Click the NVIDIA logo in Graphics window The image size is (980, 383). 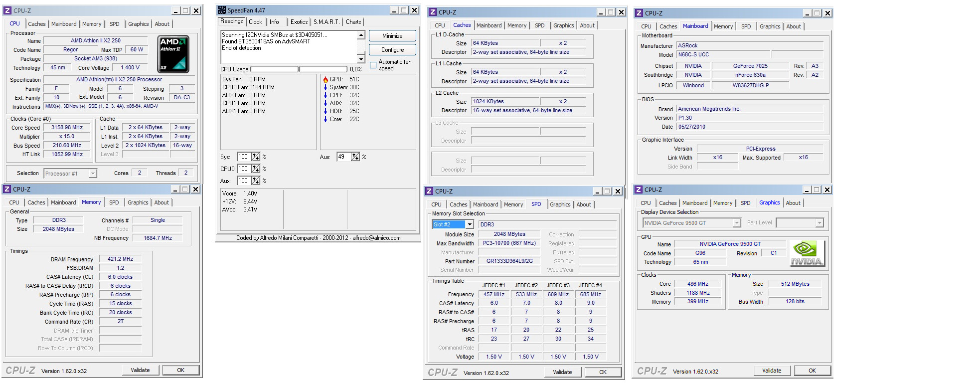(807, 253)
